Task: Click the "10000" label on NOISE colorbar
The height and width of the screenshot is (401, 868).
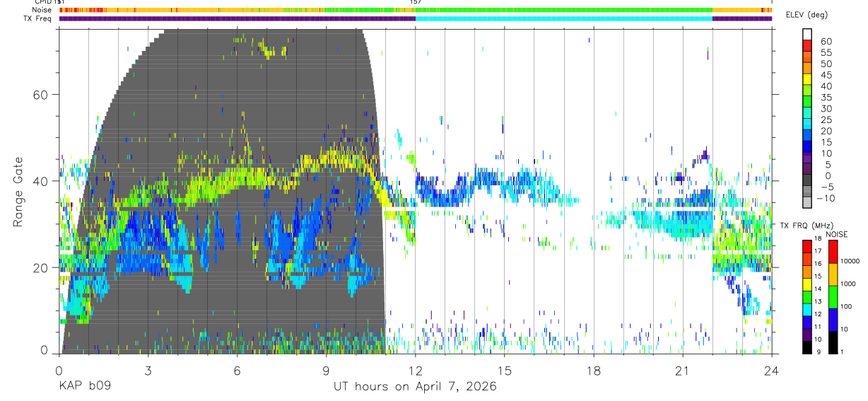Action: 850,262
